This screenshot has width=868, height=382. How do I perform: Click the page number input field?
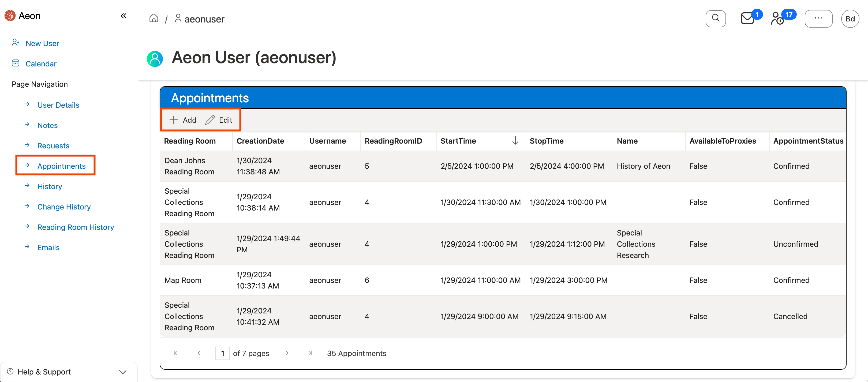pyautogui.click(x=222, y=353)
